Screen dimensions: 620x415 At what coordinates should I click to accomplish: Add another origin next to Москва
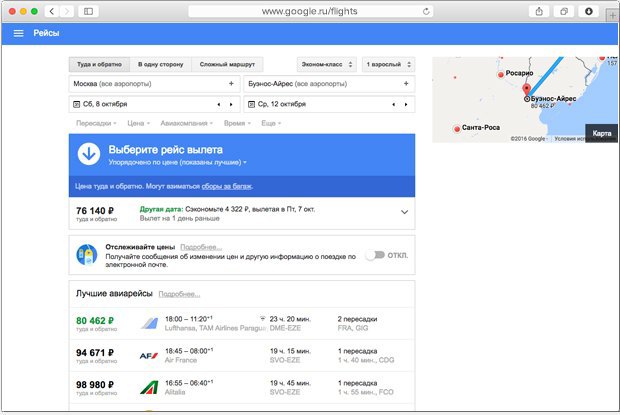[231, 83]
